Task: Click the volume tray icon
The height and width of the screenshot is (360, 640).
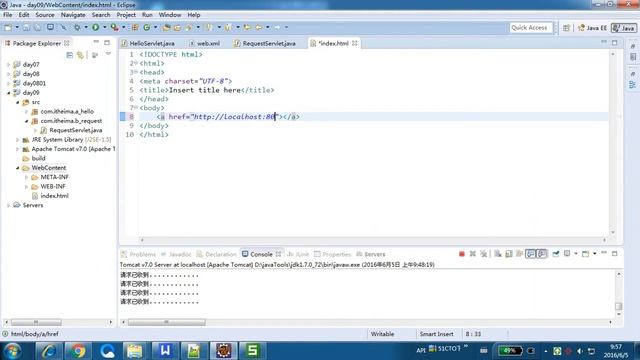Action: [580, 351]
